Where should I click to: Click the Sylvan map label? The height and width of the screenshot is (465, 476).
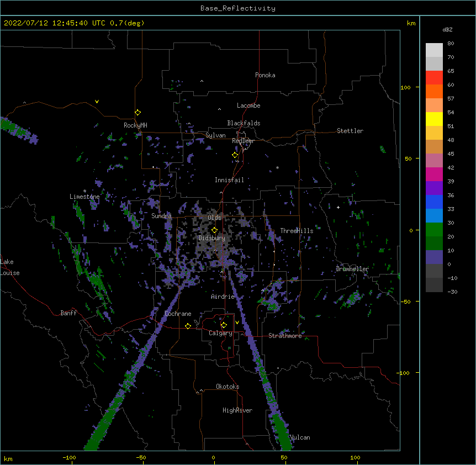coord(215,135)
